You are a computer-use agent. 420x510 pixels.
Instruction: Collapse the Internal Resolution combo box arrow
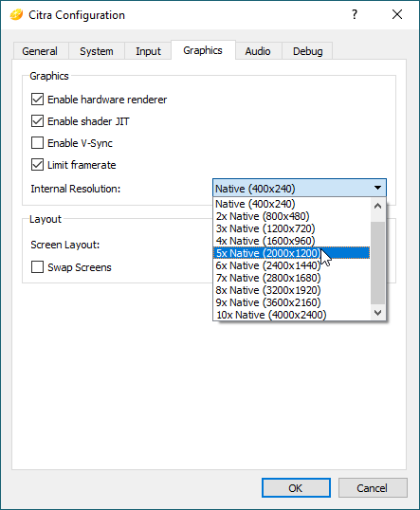pos(377,188)
